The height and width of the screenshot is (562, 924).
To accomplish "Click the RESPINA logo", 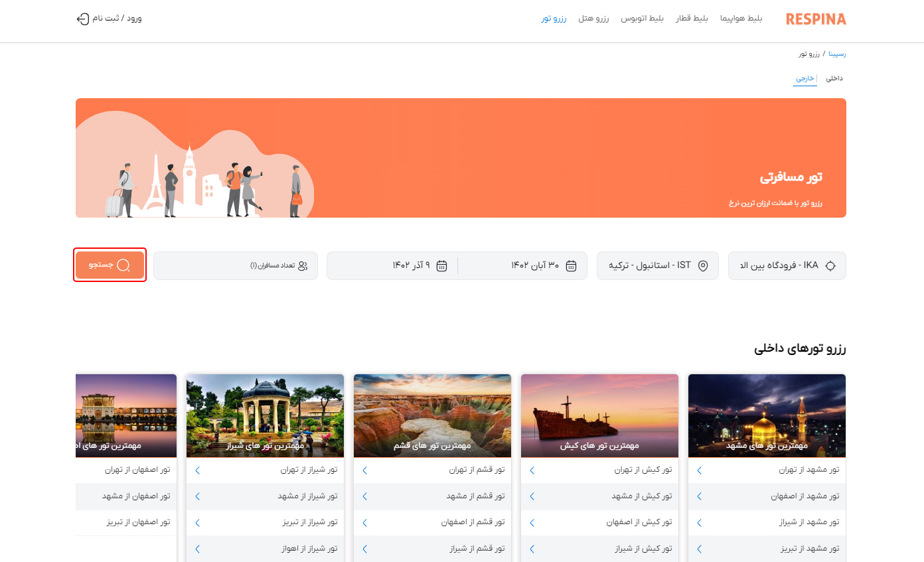I will click(816, 19).
